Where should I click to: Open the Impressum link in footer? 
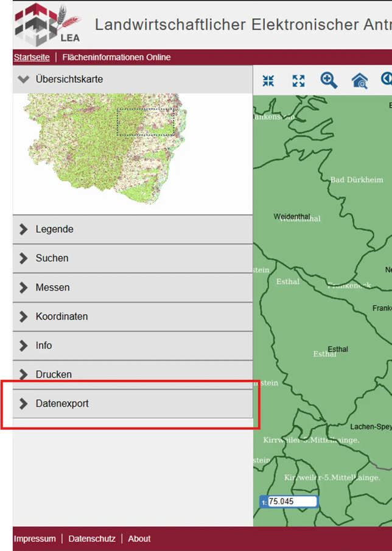click(35, 539)
